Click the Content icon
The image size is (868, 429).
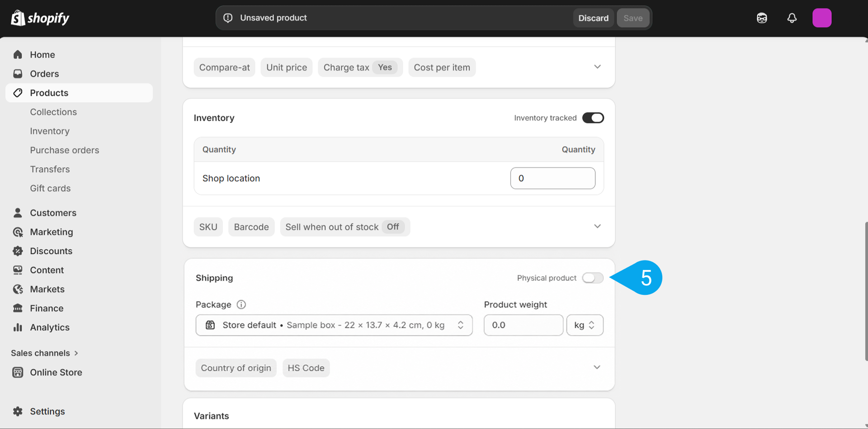[x=18, y=270]
